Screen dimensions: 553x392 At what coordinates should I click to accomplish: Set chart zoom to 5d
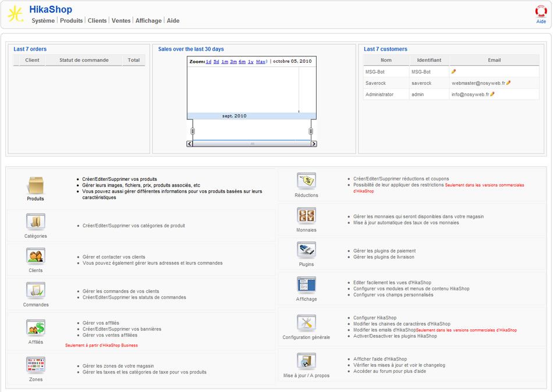pyautogui.click(x=216, y=61)
